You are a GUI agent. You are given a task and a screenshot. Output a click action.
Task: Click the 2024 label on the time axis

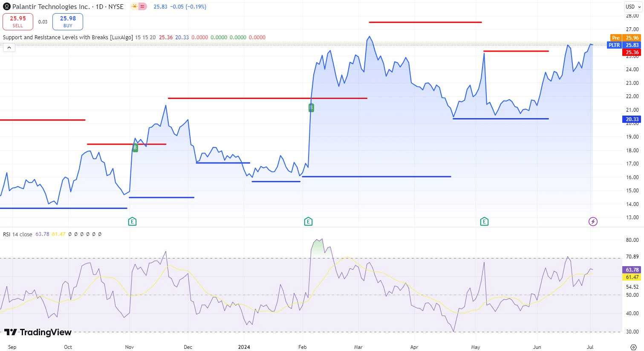(x=244, y=347)
